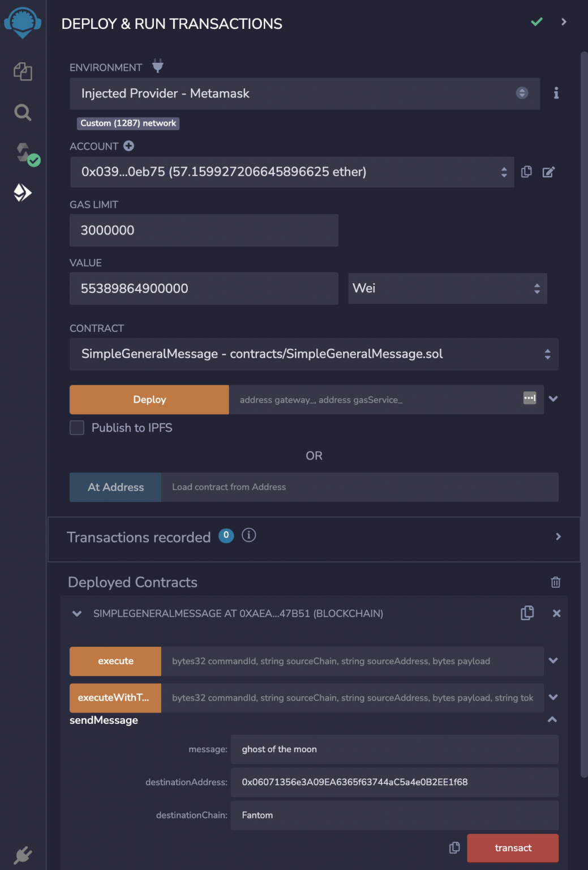Image resolution: width=588 pixels, height=870 pixels.
Task: Copy the deployed SimpleGeneralMessage contract address
Action: tap(527, 613)
